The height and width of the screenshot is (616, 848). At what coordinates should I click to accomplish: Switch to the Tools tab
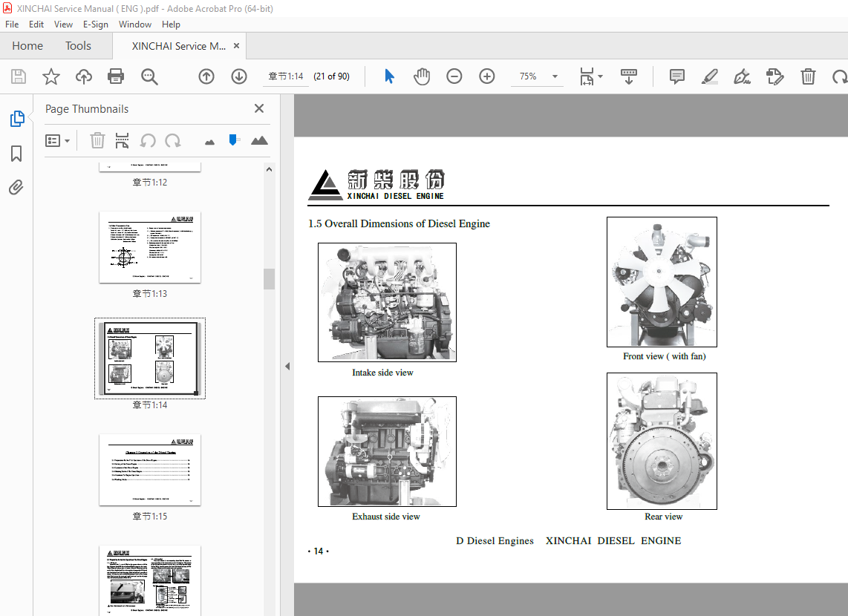tap(78, 46)
